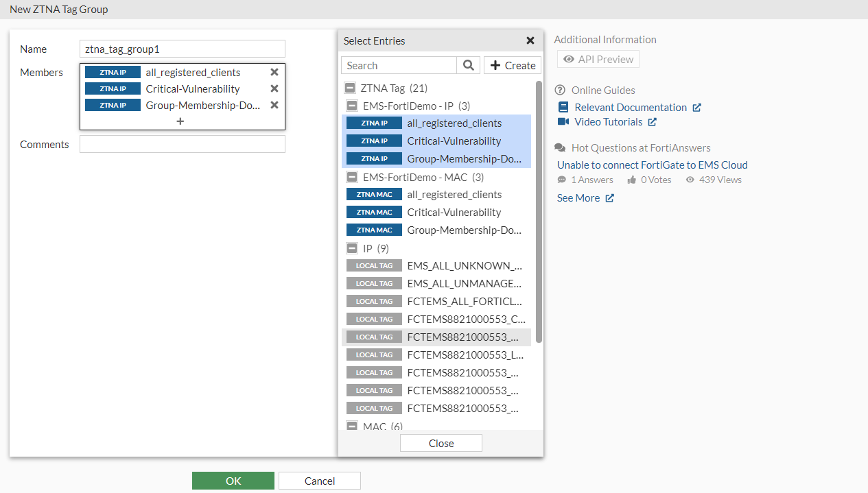This screenshot has height=493, width=868.
Task: Click the API Preview button
Action: 598,59
